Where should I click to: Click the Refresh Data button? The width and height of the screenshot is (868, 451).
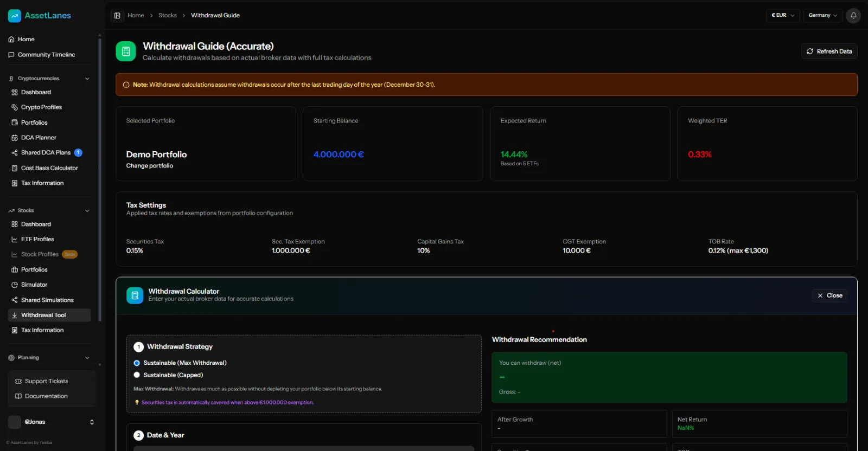point(829,51)
